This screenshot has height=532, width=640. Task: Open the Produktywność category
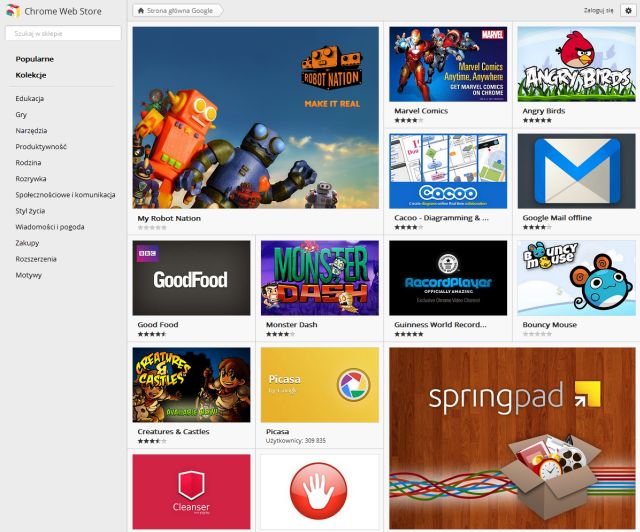pos(41,147)
